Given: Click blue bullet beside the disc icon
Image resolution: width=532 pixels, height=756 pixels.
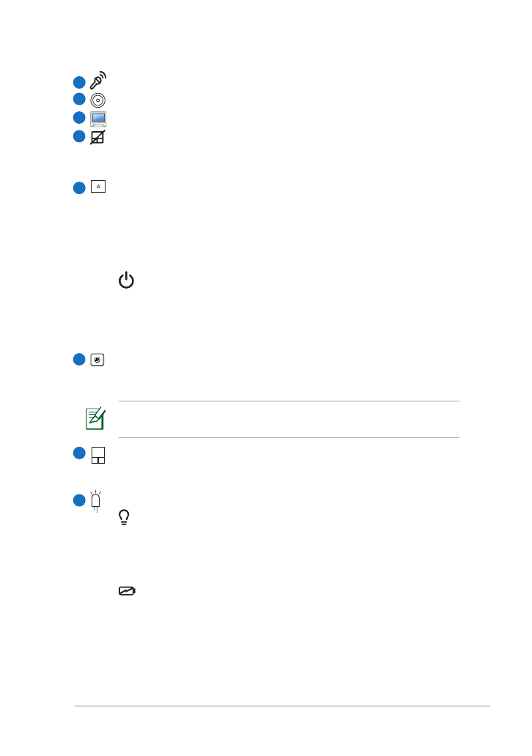Looking at the screenshot, I should point(79,99).
